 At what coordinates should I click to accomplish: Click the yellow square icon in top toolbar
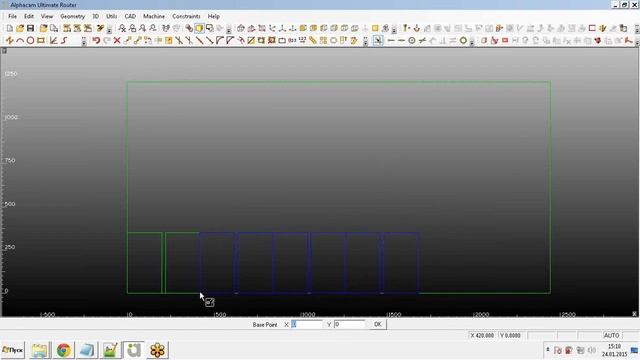click(375, 28)
